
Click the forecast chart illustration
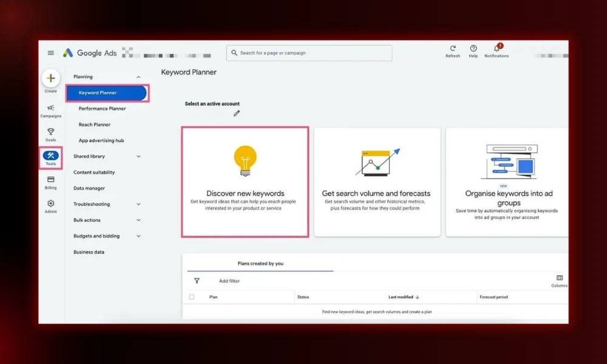pyautogui.click(x=378, y=162)
